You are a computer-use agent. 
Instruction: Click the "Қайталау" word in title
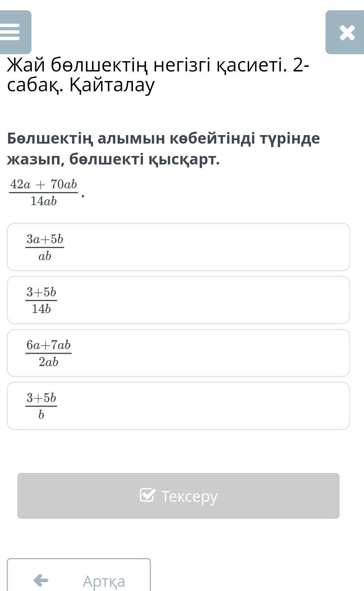(x=112, y=85)
